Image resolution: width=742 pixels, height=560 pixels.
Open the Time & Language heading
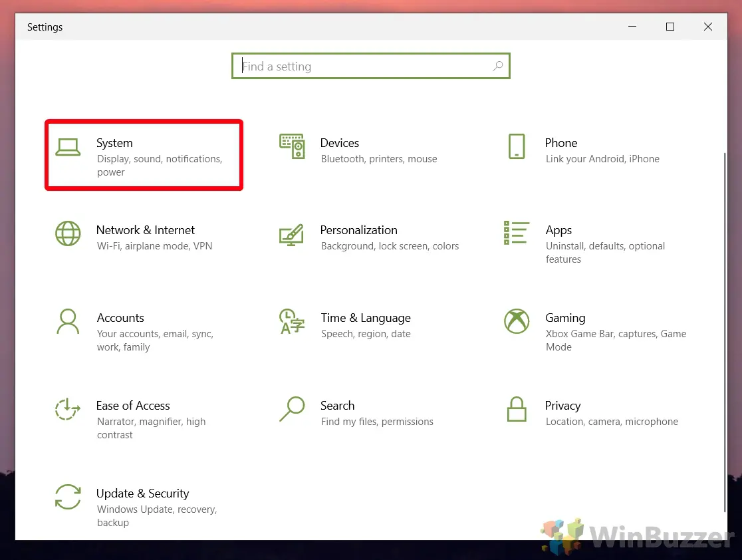point(366,318)
